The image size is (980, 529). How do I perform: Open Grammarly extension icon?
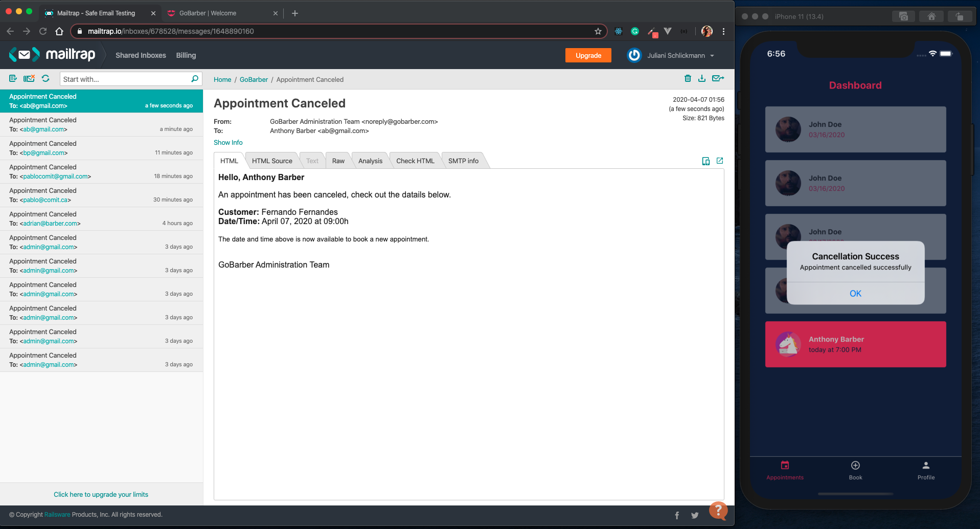tap(635, 31)
